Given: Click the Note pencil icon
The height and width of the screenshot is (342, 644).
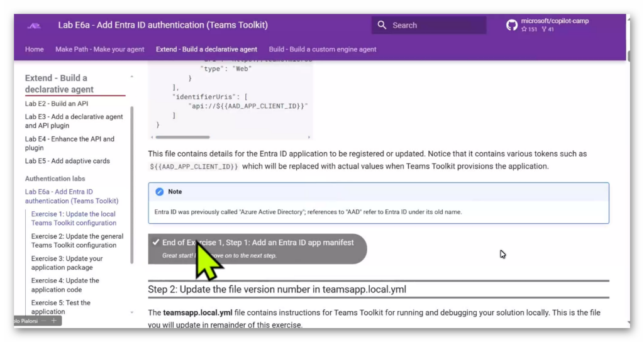Looking at the screenshot, I should click(x=159, y=192).
